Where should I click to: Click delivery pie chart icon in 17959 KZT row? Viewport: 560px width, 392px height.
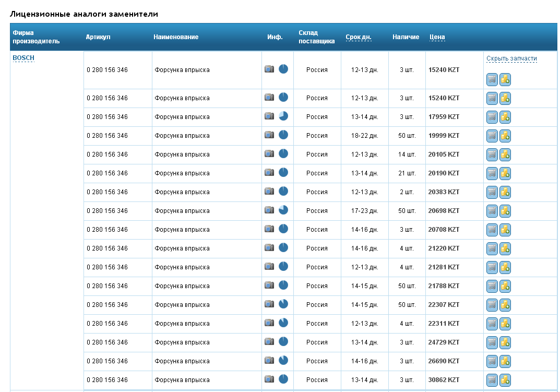[283, 116]
